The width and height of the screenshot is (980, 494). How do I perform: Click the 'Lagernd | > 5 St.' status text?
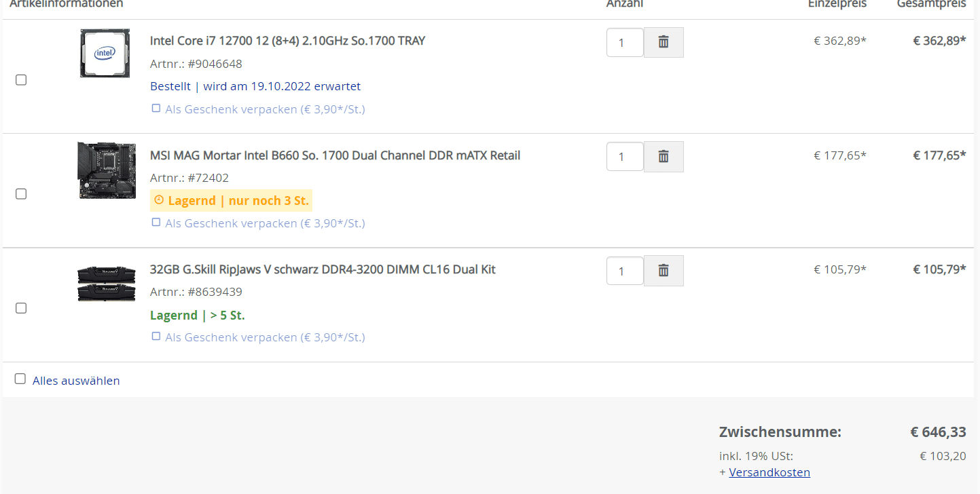click(198, 316)
